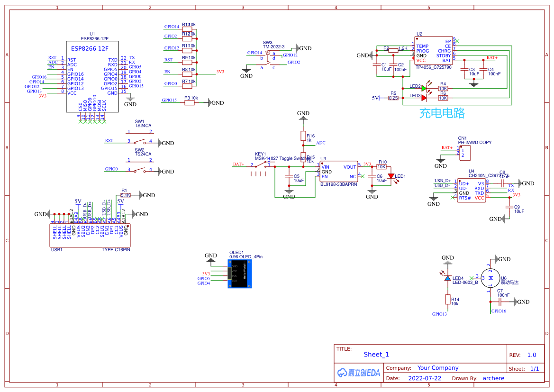The width and height of the screenshot is (554, 392).
Task: Click the BL9198-33BAPRN part label
Action: (338, 184)
